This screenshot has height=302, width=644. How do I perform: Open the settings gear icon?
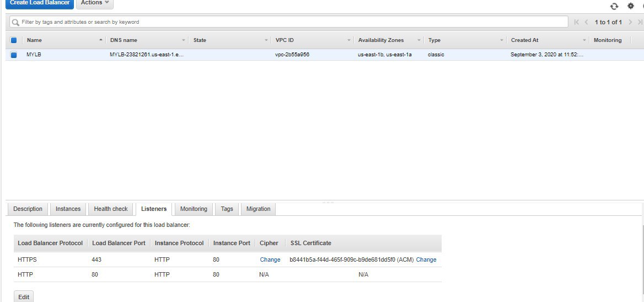pos(630,6)
